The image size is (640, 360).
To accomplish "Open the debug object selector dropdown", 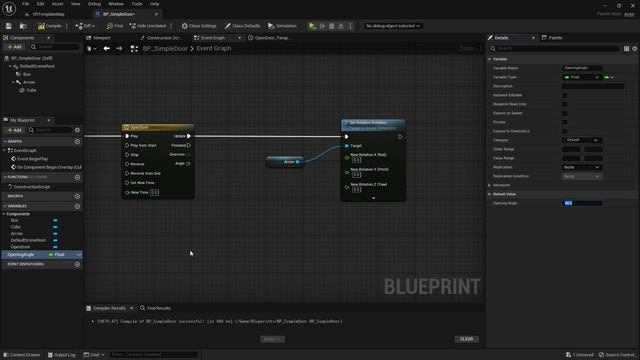I will point(393,26).
